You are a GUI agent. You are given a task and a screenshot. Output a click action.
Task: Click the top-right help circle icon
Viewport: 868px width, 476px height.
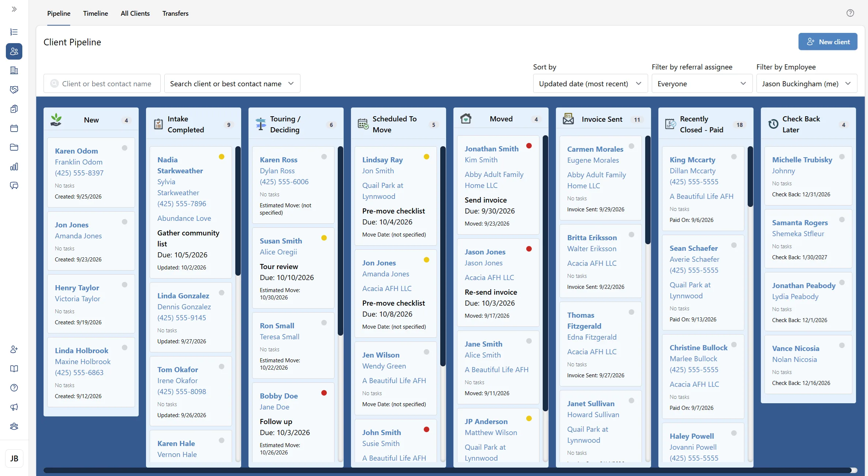[x=850, y=13]
